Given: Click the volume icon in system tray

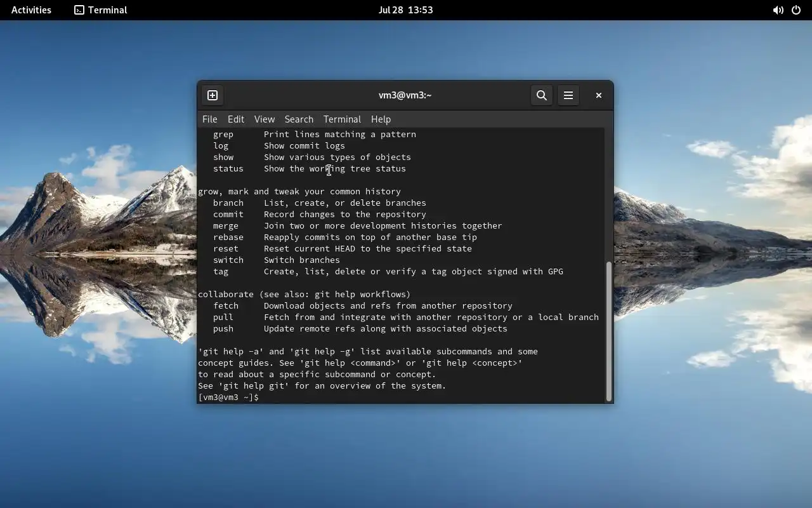Looking at the screenshot, I should [778, 10].
